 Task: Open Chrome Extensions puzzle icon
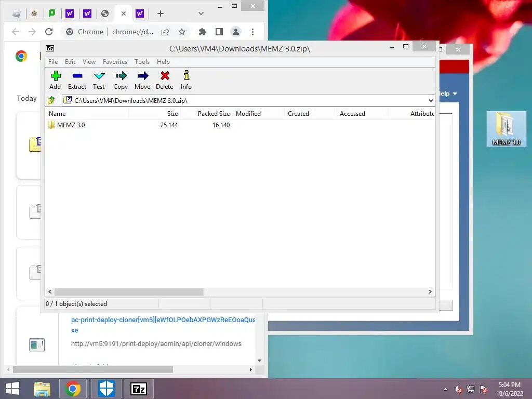[203, 32]
